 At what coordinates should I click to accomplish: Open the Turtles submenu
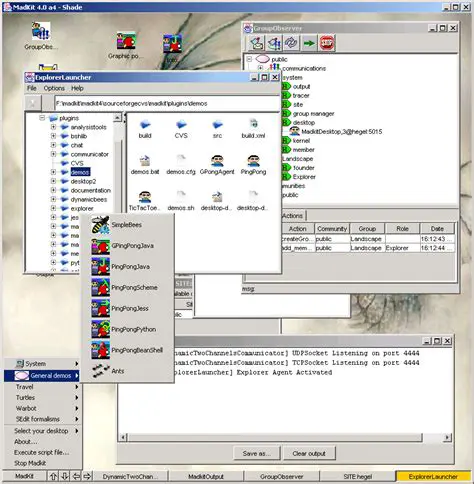42,398
